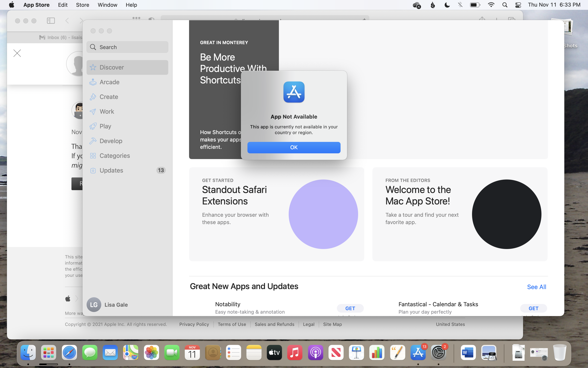Image resolution: width=588 pixels, height=368 pixels.
Task: Open News from the Dock
Action: [336, 352]
